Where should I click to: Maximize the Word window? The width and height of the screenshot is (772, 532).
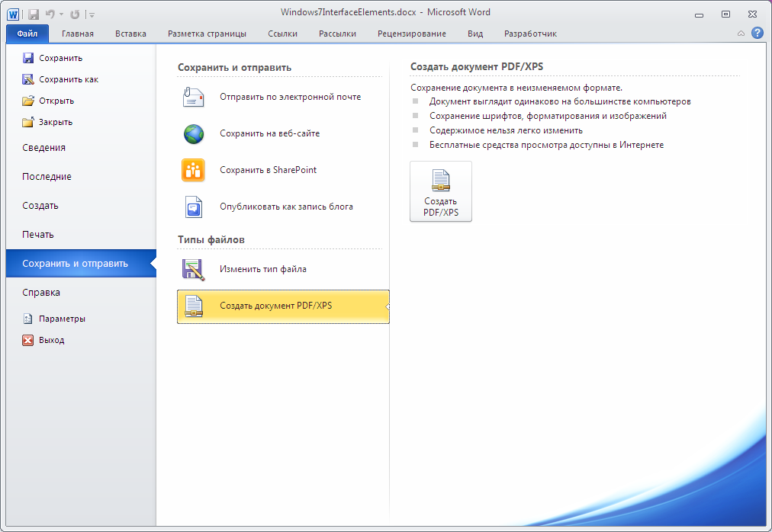click(x=725, y=14)
